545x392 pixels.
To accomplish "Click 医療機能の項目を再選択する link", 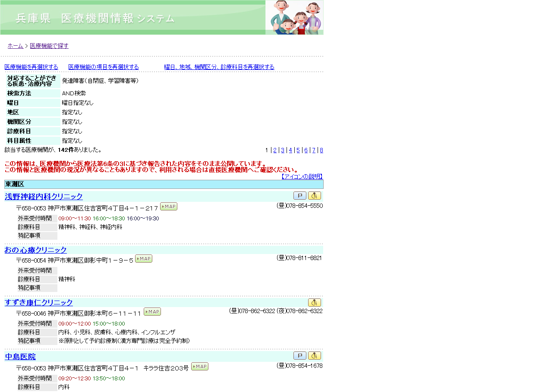I will [104, 67].
